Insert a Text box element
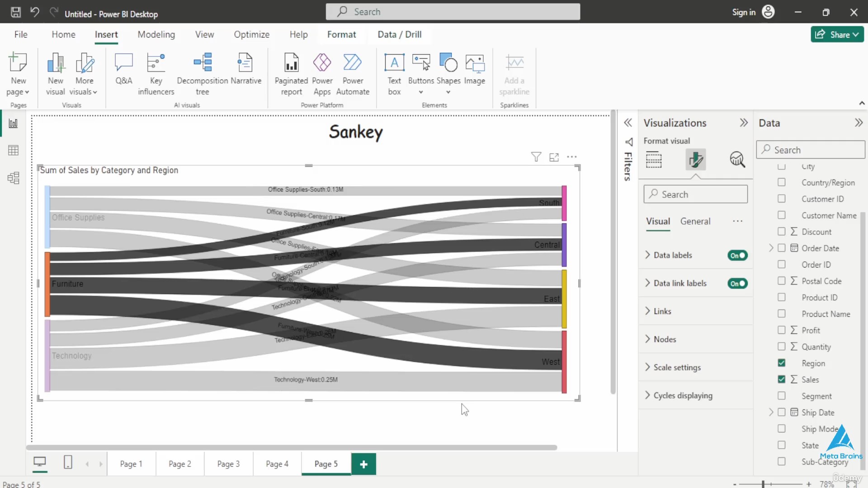 click(394, 74)
